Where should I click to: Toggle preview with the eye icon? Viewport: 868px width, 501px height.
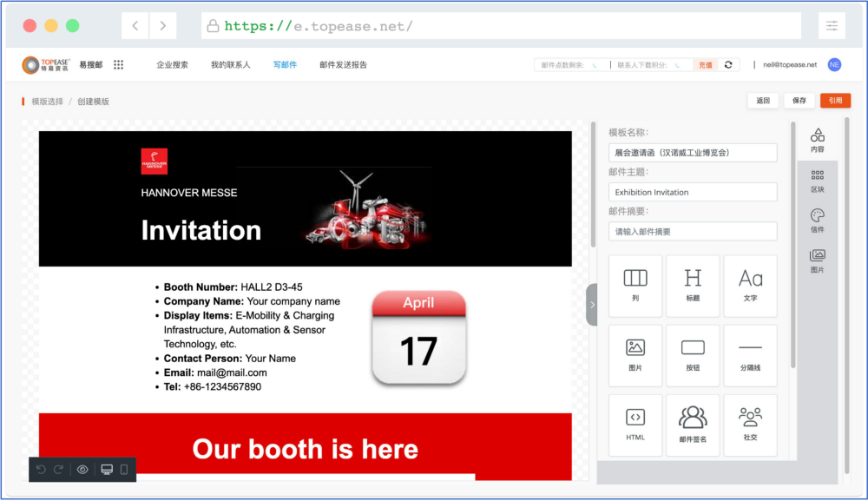click(x=82, y=470)
